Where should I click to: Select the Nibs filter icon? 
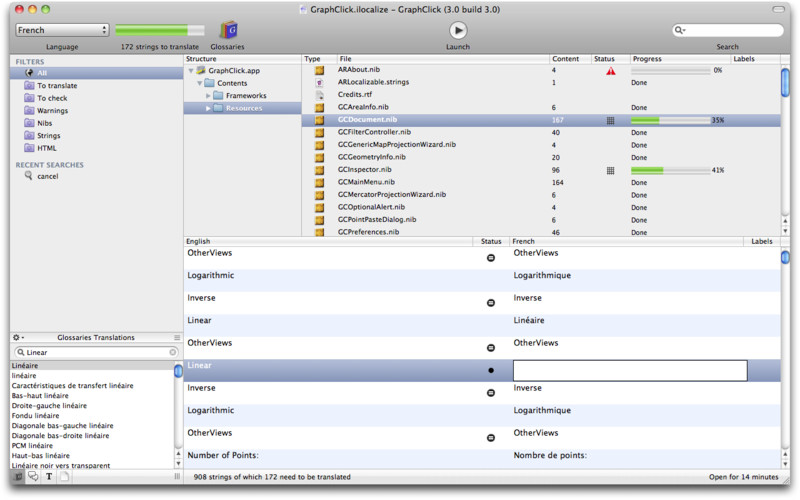29,123
